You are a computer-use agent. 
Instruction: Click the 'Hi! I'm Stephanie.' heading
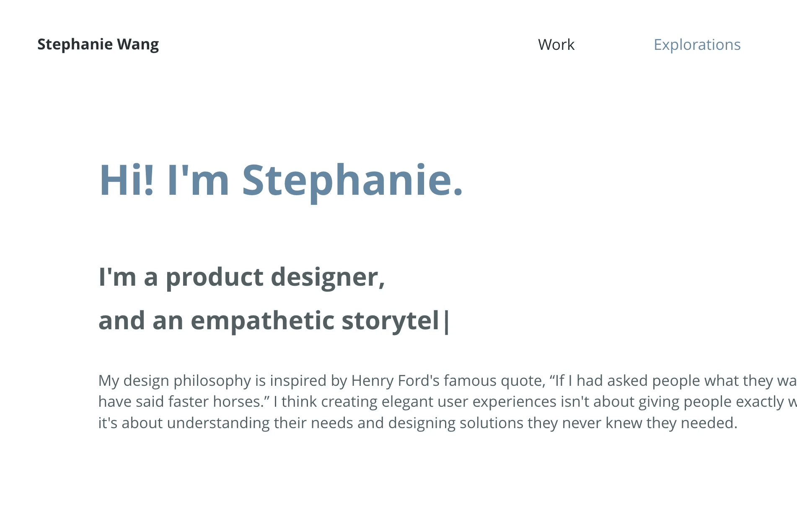281,180
